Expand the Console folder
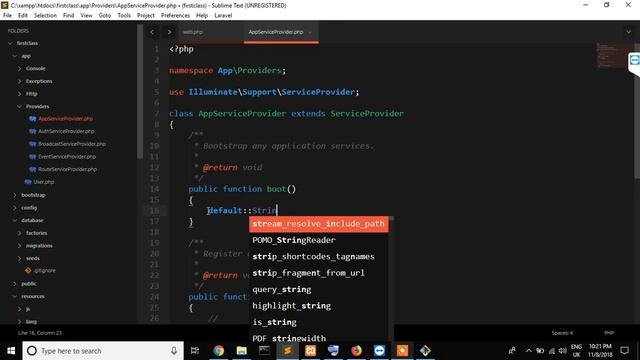The width and height of the screenshot is (640, 360). click(19, 69)
